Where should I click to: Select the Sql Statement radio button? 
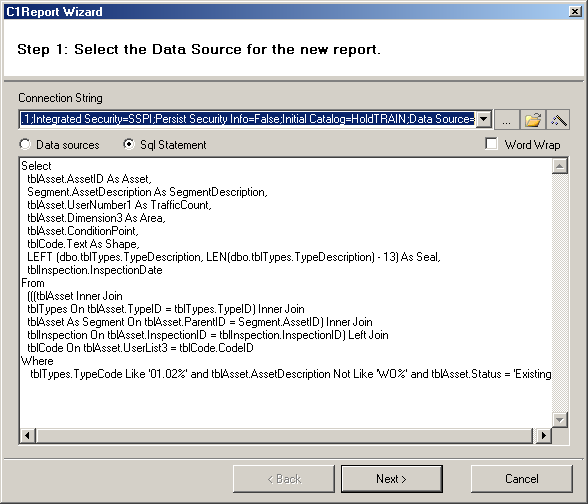pyautogui.click(x=129, y=144)
